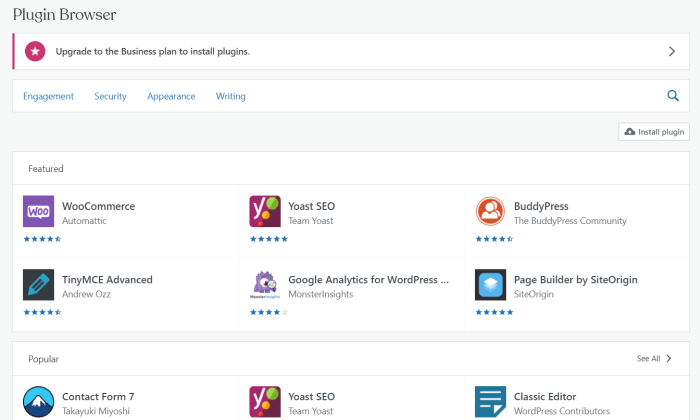Open the BuddyPress plugin title
This screenshot has height=420, width=700.
pyautogui.click(x=541, y=206)
